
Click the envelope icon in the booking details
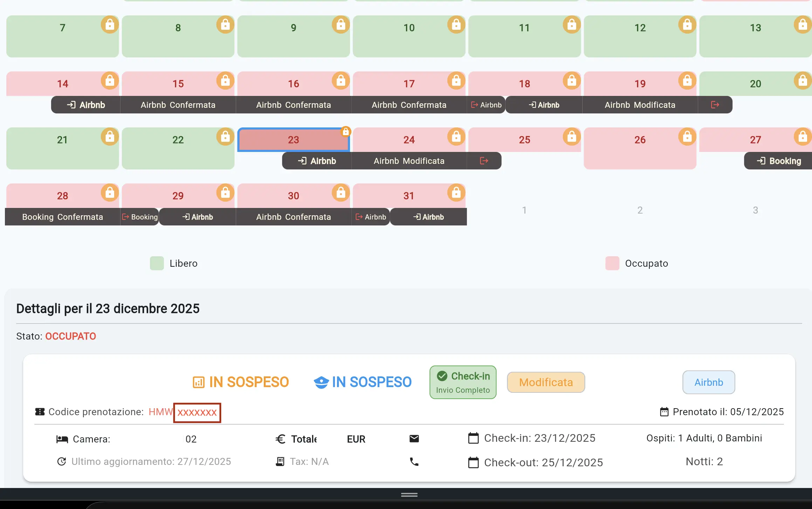pos(414,439)
